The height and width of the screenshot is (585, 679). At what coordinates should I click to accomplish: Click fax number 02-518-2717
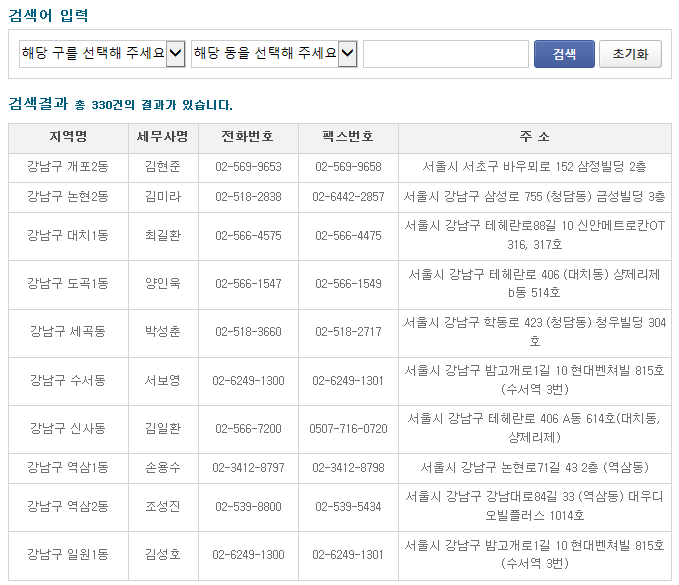(348, 332)
